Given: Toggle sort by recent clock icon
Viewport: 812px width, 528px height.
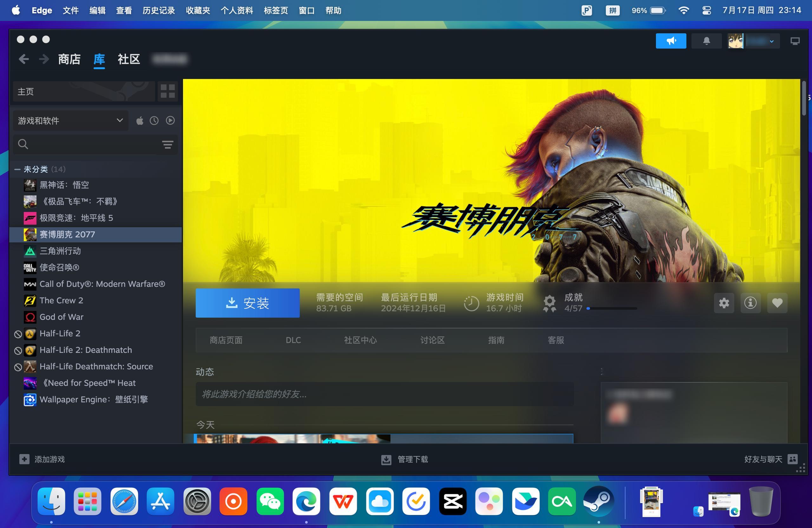Looking at the screenshot, I should pos(154,121).
